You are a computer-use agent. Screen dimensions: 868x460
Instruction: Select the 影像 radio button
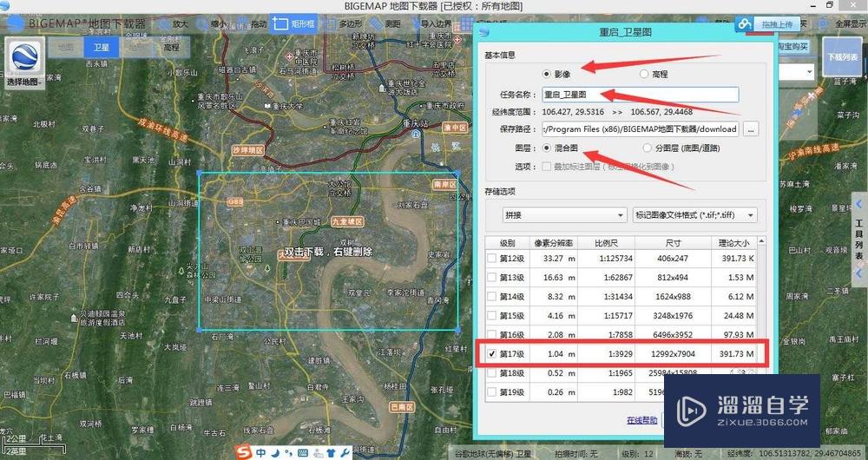coord(547,74)
